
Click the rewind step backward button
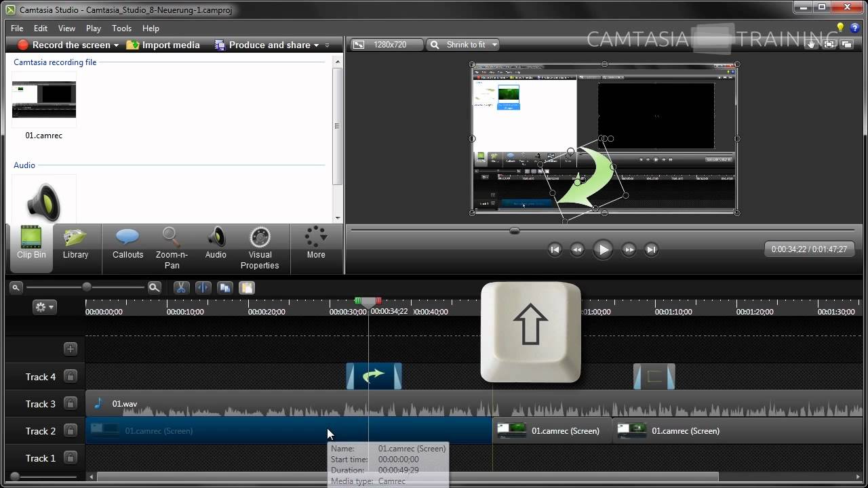pos(577,249)
